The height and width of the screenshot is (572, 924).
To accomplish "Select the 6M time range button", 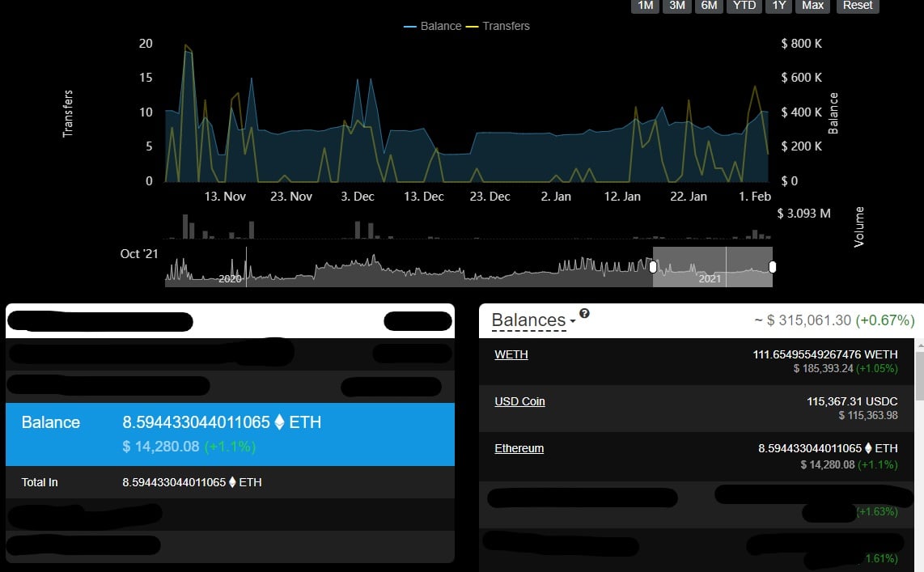I will click(709, 6).
